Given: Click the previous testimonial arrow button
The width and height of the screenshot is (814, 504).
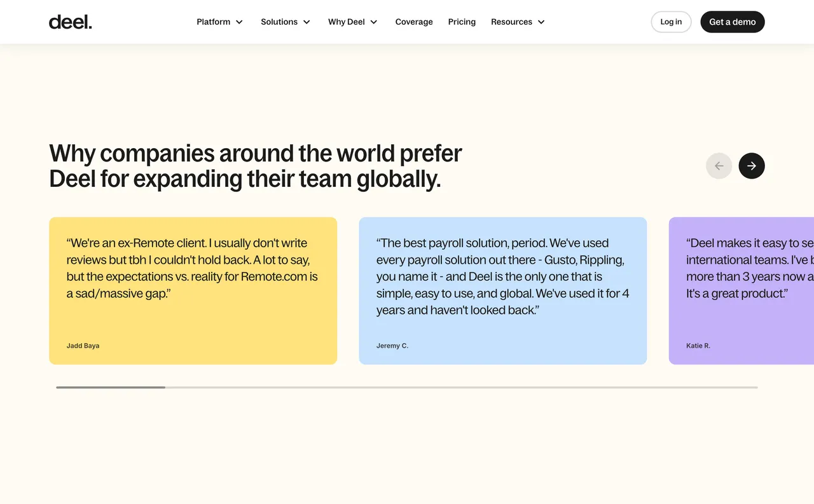Looking at the screenshot, I should click(719, 166).
